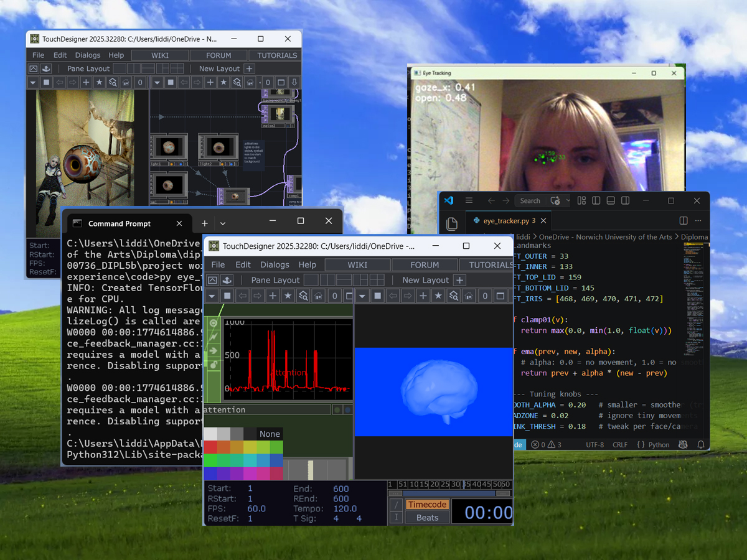
Task: Open new tab in Command Prompt window
Action: (x=205, y=223)
